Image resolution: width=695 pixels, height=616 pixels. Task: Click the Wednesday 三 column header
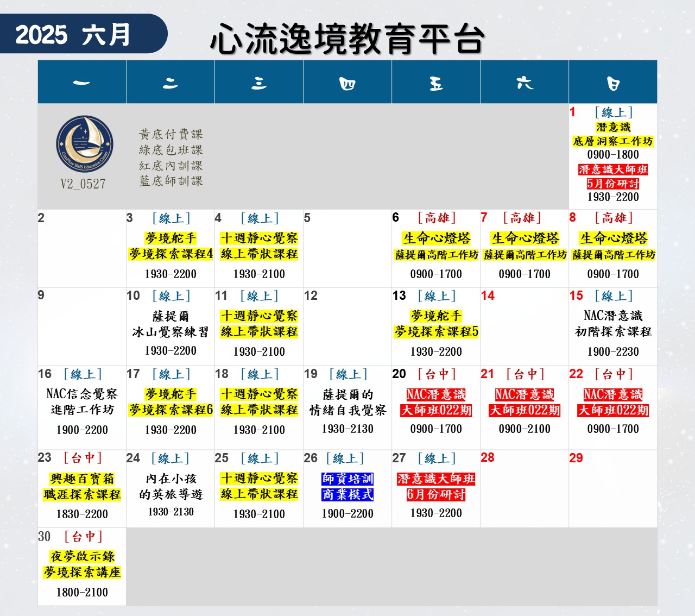(259, 83)
